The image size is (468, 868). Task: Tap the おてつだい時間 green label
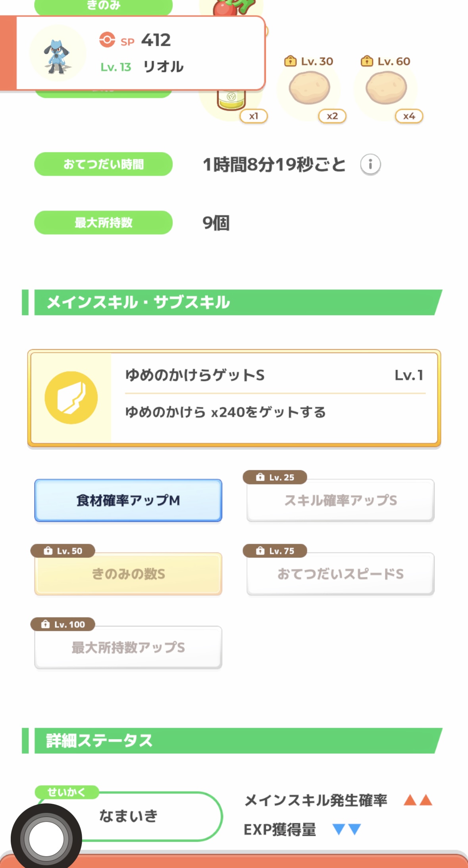pos(104,164)
